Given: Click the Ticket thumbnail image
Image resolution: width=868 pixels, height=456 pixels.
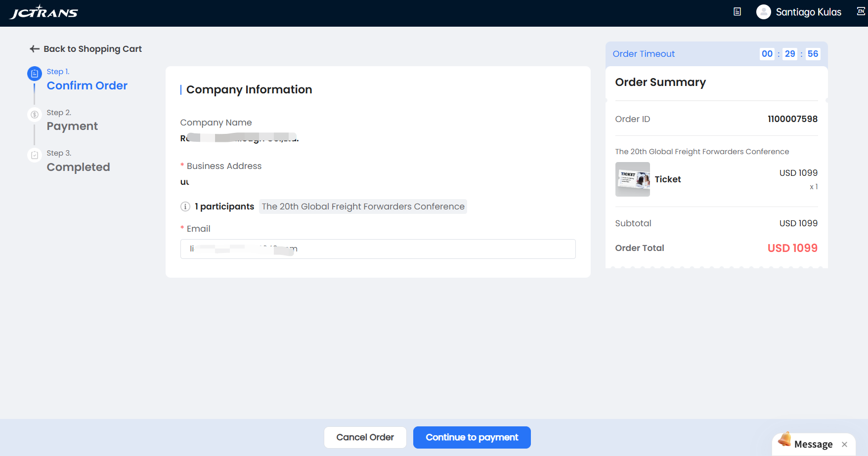Looking at the screenshot, I should click(632, 179).
